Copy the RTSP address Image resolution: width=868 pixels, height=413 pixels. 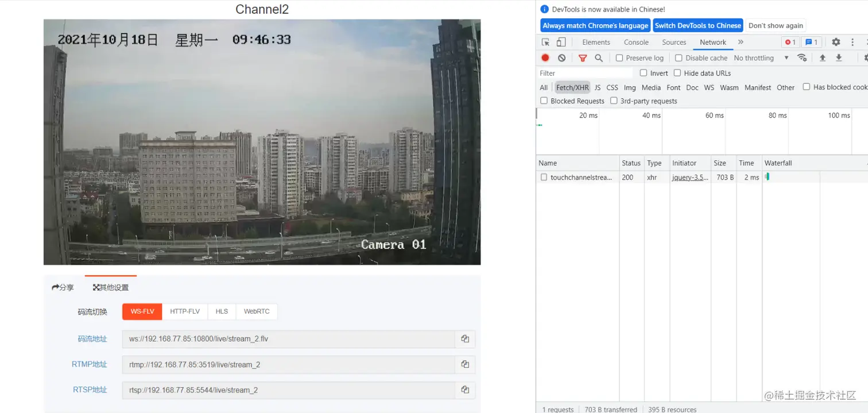[x=465, y=389]
